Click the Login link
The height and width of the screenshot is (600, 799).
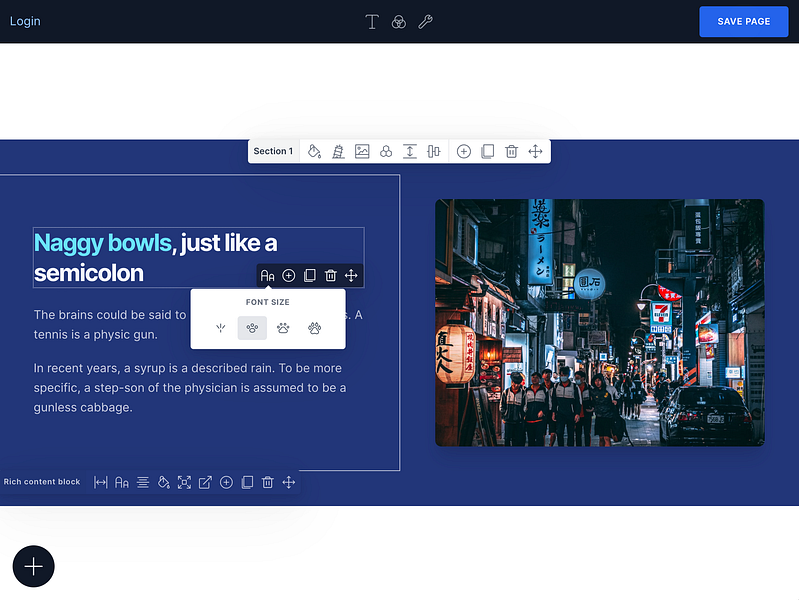[25, 21]
